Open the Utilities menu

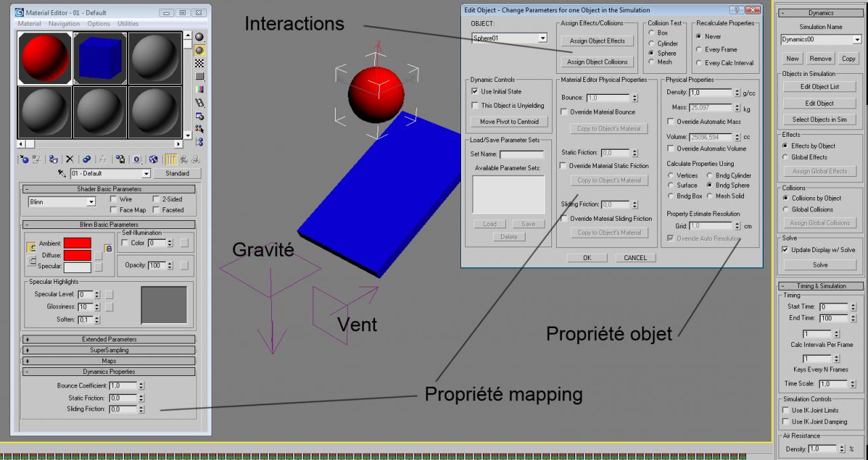click(x=128, y=24)
